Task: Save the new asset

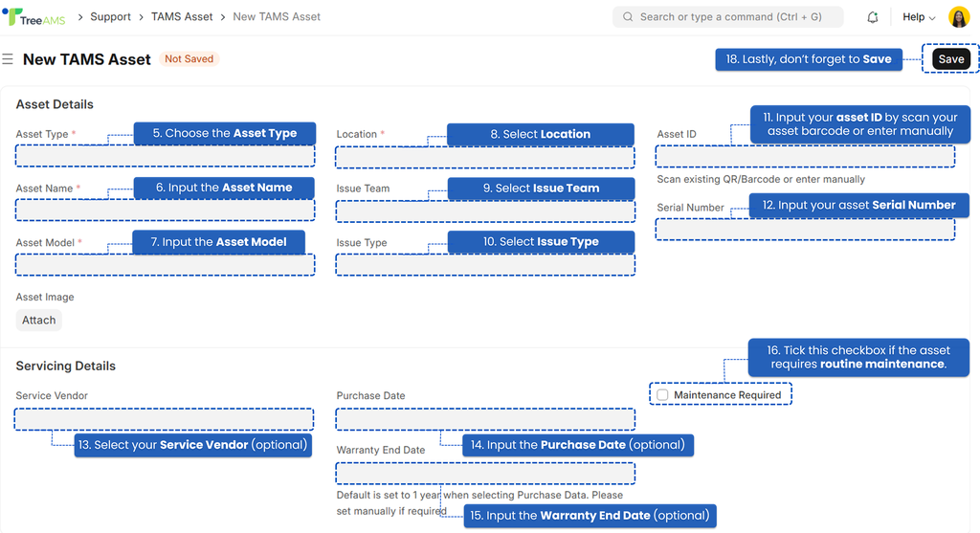Action: [x=950, y=58]
